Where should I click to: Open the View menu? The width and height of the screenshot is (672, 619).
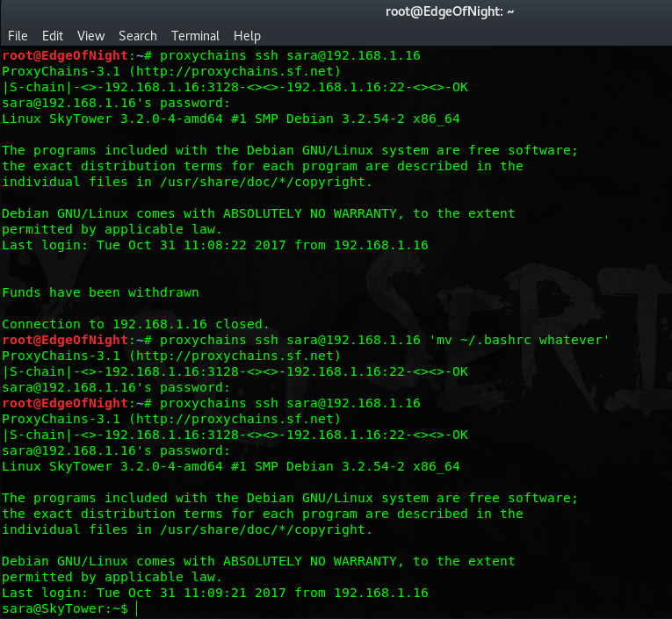(x=90, y=36)
